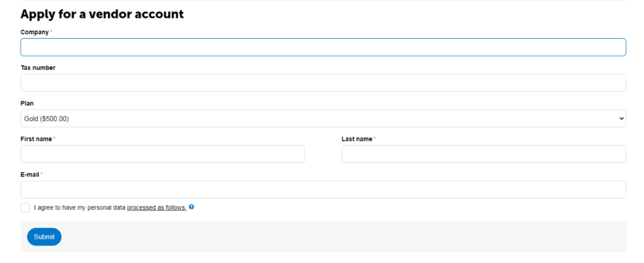Check the personal data agreement checkbox
The height and width of the screenshot is (263, 644).
(25, 208)
